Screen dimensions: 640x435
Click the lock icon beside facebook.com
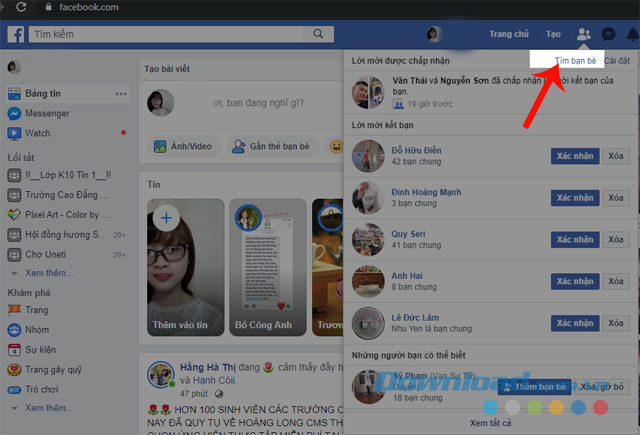49,7
